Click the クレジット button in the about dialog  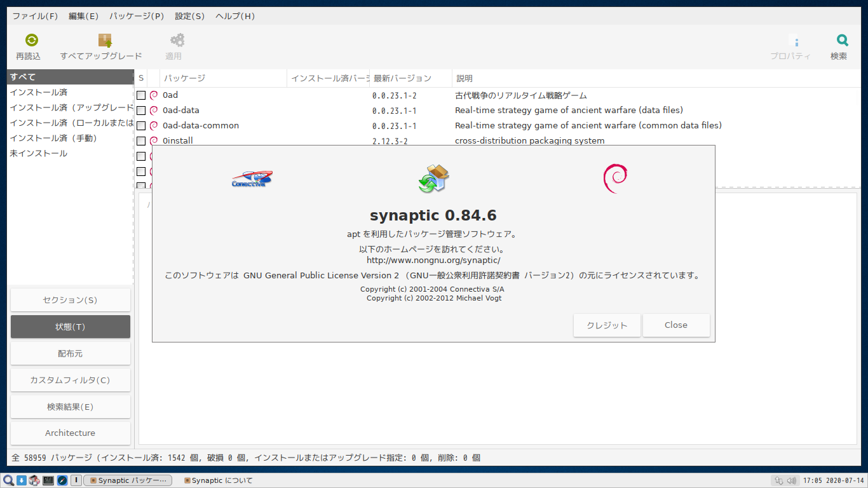[x=607, y=325]
